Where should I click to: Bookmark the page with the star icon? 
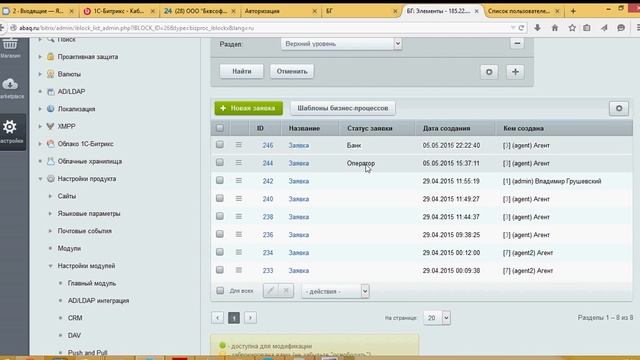(572, 28)
